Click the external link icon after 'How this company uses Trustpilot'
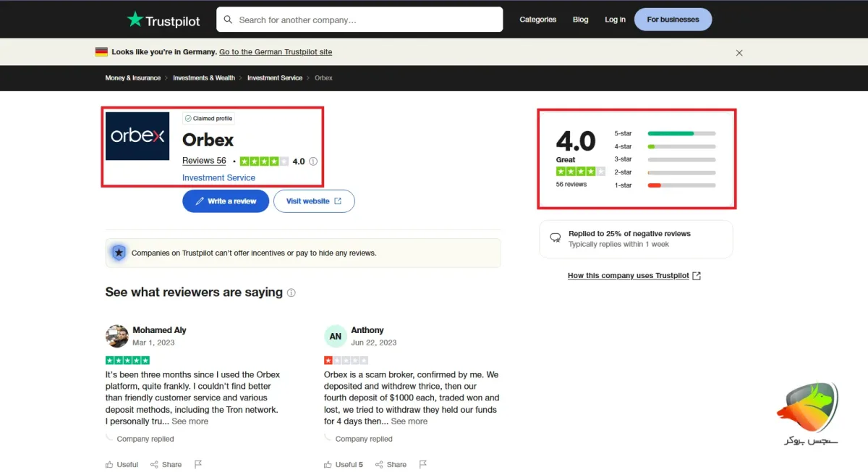The height and width of the screenshot is (475, 868). (x=697, y=276)
